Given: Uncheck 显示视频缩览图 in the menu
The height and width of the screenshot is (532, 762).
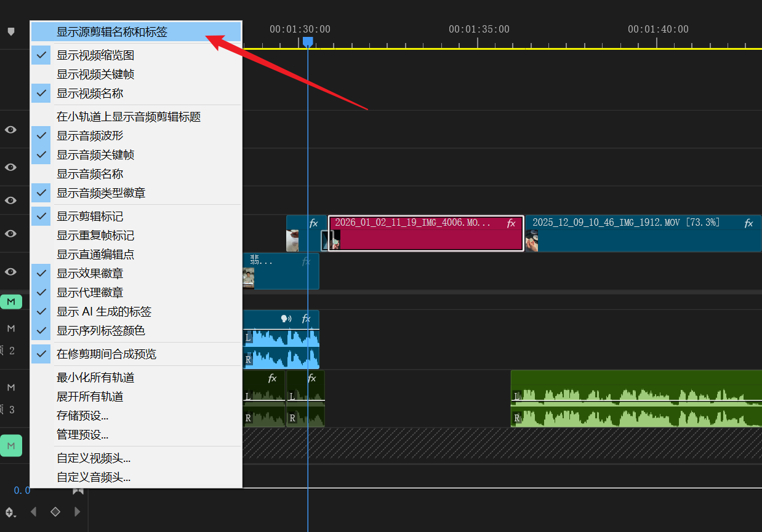Looking at the screenshot, I should point(95,55).
